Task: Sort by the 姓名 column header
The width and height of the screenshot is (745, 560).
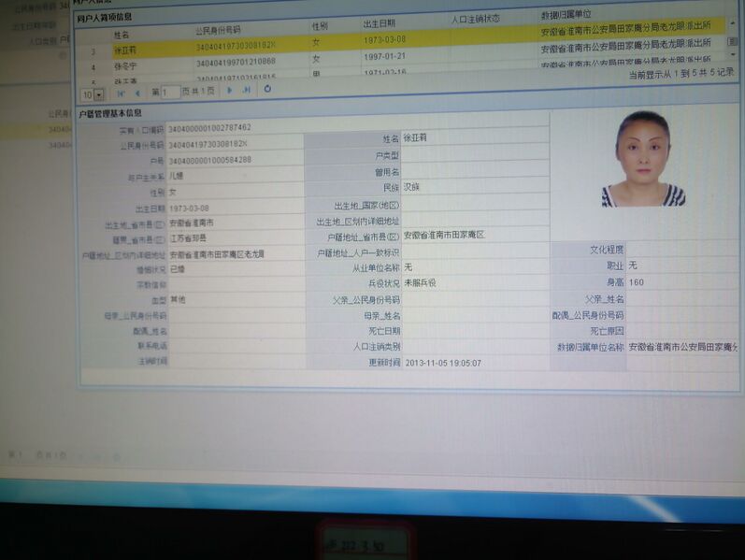Action: (122, 36)
